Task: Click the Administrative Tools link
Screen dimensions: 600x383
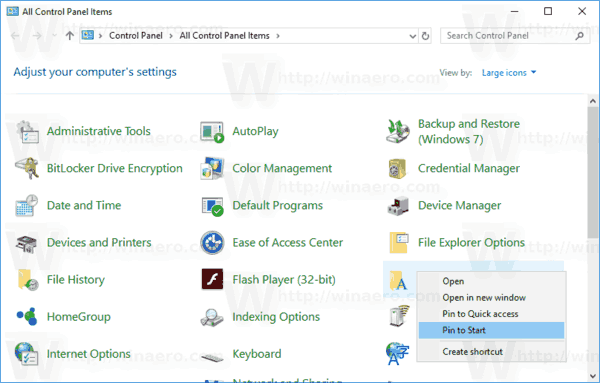Action: (99, 131)
